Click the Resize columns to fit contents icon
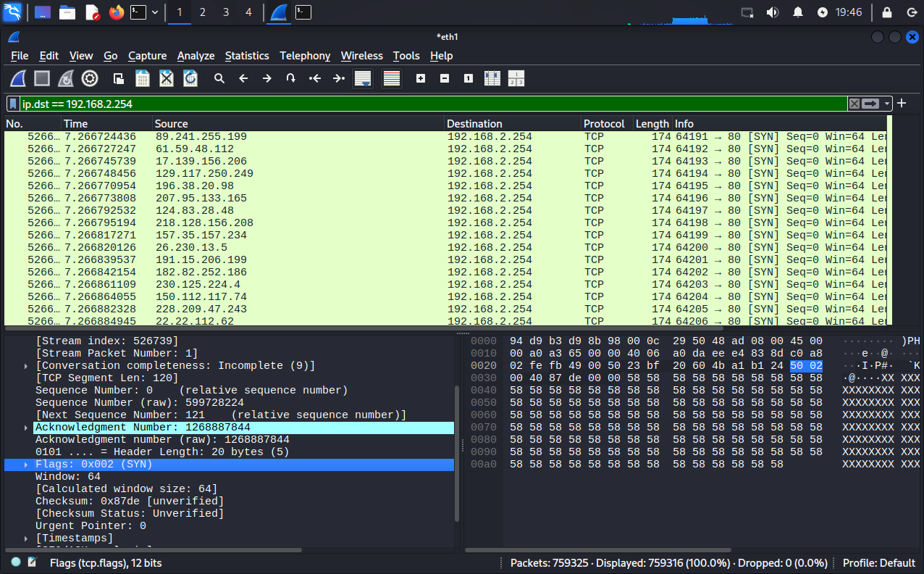924x574 pixels. (492, 78)
